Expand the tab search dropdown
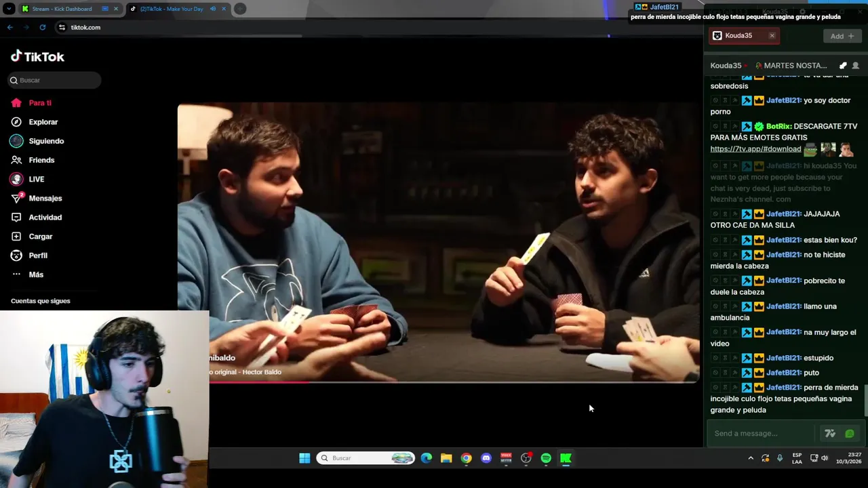Viewport: 868px width, 488px height. [9, 9]
